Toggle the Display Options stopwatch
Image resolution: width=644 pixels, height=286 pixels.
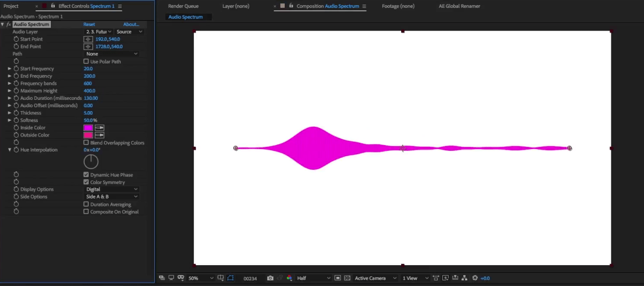click(x=16, y=189)
